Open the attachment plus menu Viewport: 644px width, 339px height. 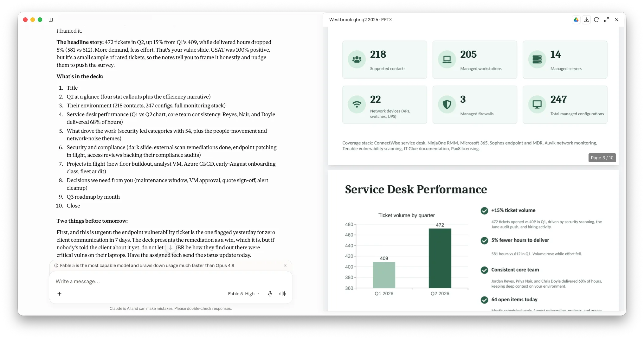click(x=59, y=294)
